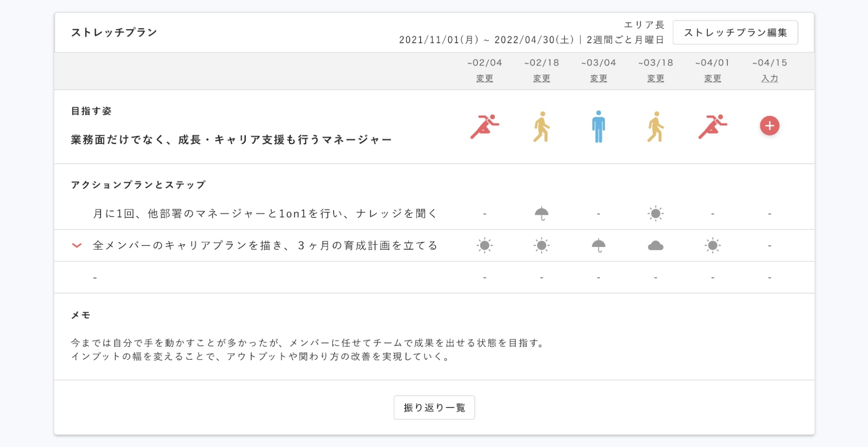The height and width of the screenshot is (447, 868).
Task: Click the umbrella icon in the 1on1 row
Action: pos(541,214)
